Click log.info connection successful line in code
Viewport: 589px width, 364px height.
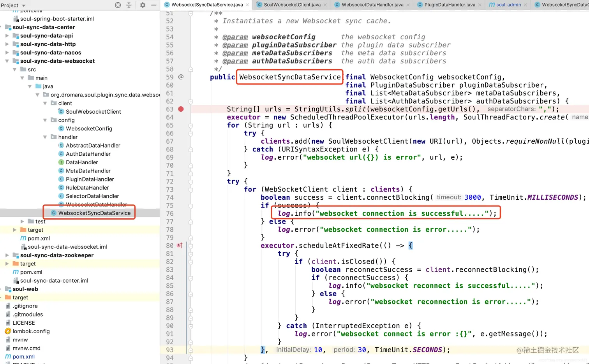(x=387, y=213)
